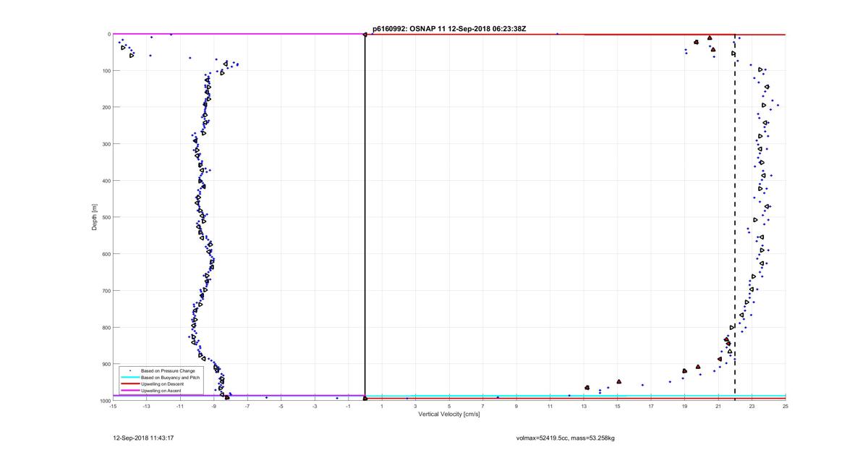The height and width of the screenshot is (450, 868).
Task: Click legend entry 'Upwelling on Ascent'
Action: (x=161, y=391)
